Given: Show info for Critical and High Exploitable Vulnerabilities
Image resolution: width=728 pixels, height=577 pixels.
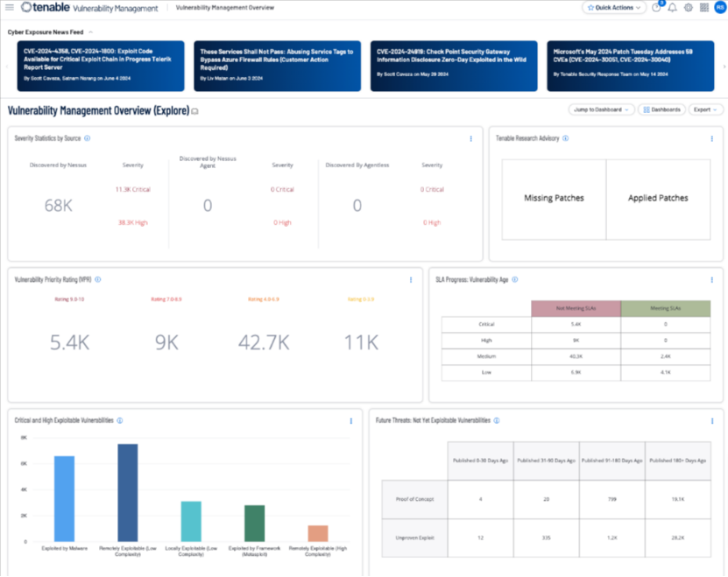Looking at the screenshot, I should point(120,420).
